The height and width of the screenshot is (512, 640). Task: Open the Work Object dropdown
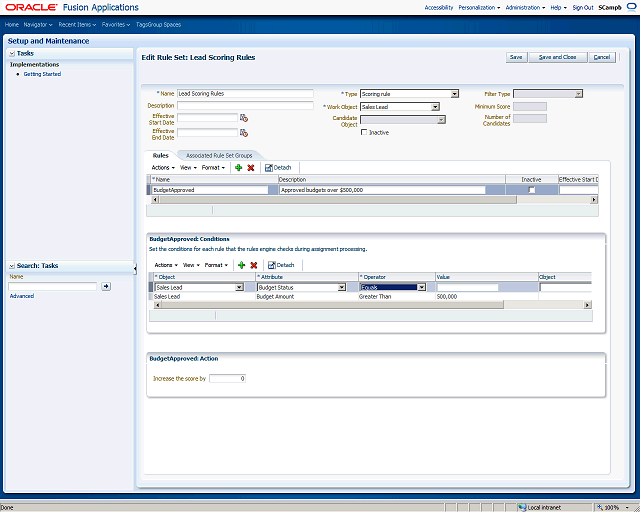435,107
